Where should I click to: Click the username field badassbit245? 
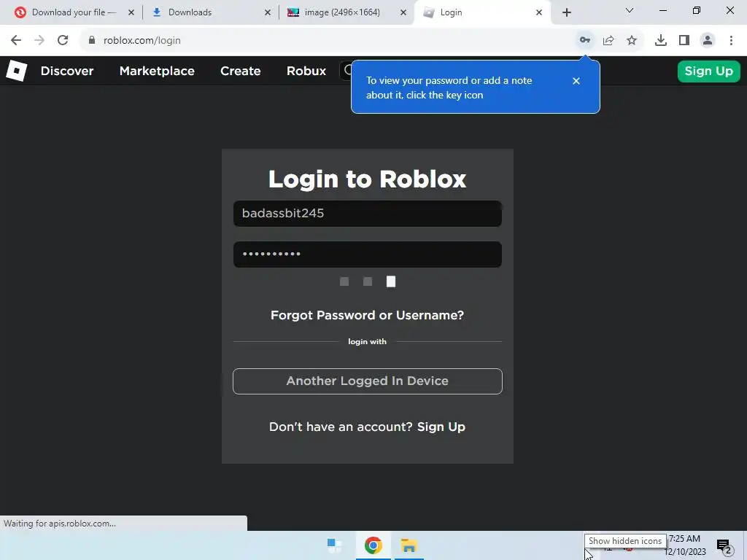tap(368, 214)
